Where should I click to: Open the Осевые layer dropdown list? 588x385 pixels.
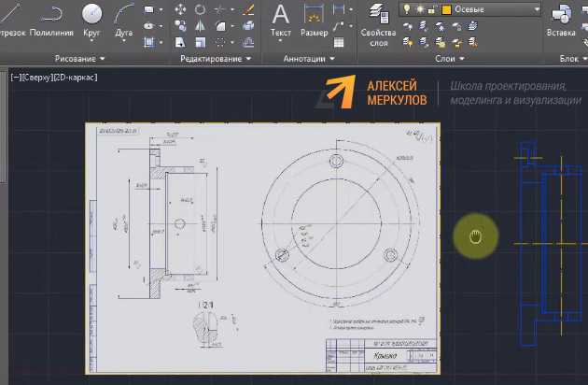coord(537,9)
